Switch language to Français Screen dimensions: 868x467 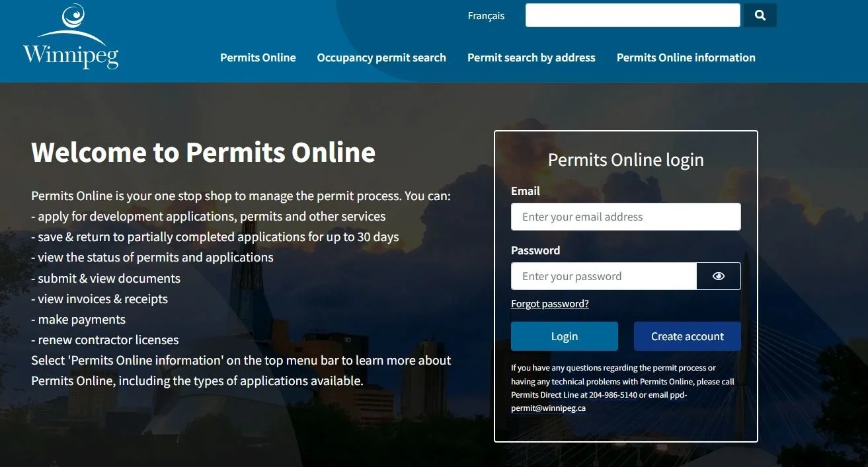pyautogui.click(x=486, y=16)
